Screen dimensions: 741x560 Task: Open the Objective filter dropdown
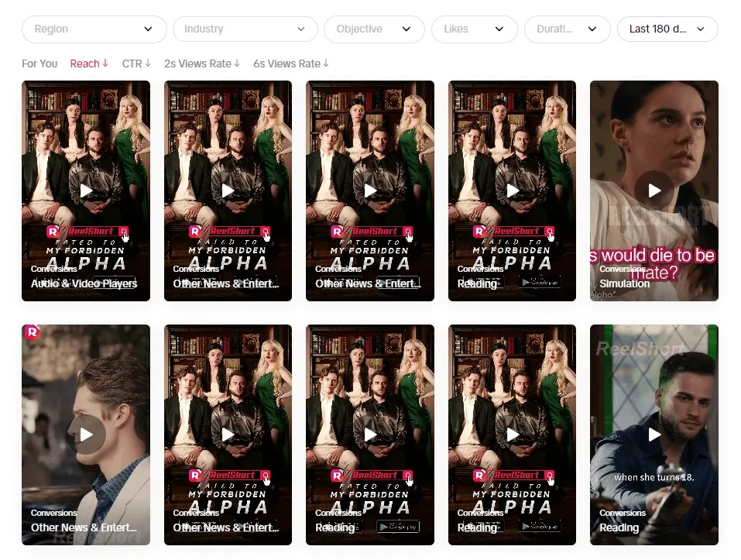pos(374,29)
